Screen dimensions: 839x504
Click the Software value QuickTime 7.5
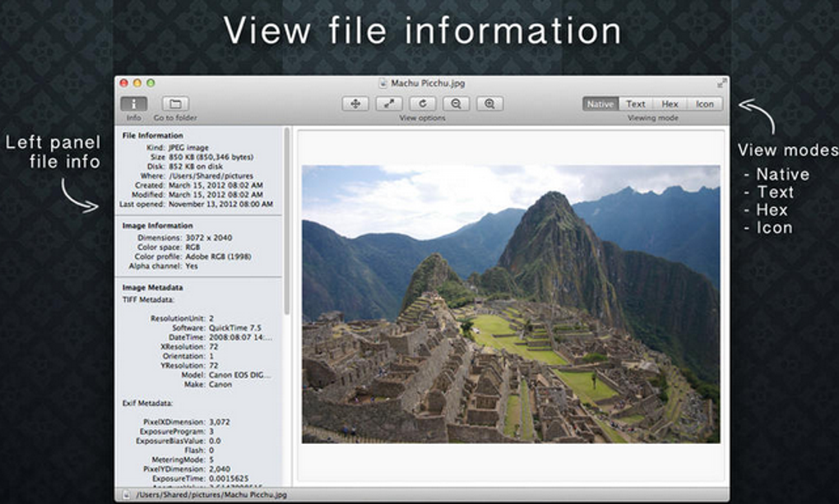(235, 328)
